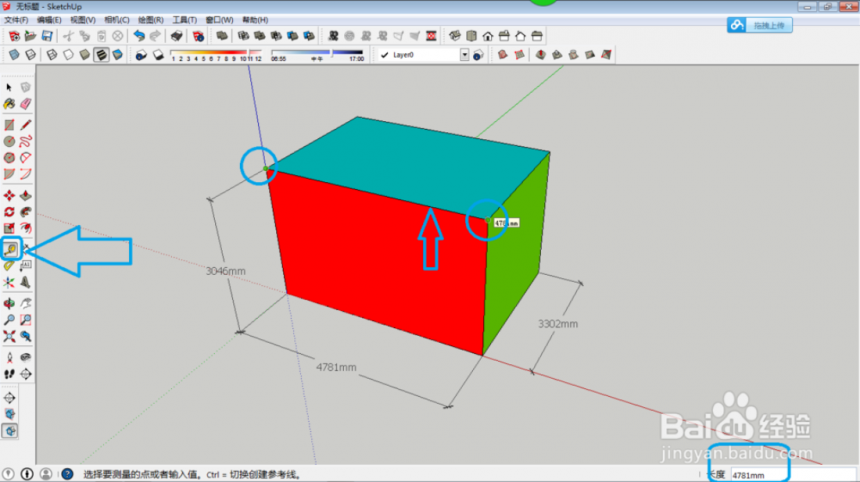Select the Orbit camera tool
The image size is (860, 482).
[x=9, y=303]
